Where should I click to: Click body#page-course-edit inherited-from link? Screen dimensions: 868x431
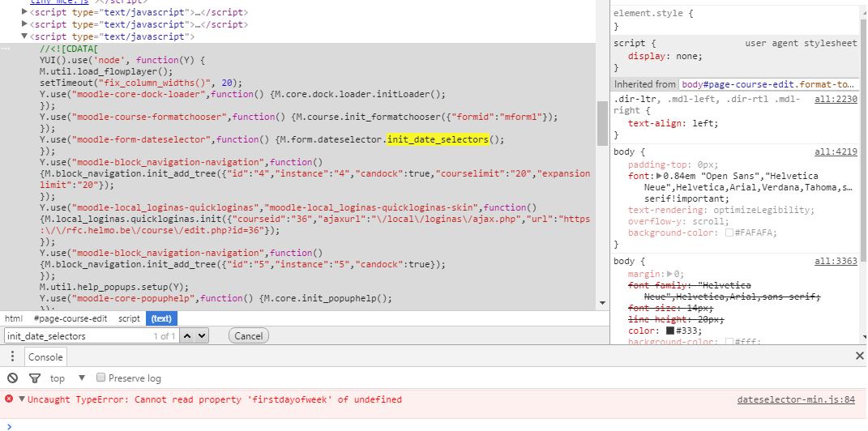pyautogui.click(x=768, y=84)
